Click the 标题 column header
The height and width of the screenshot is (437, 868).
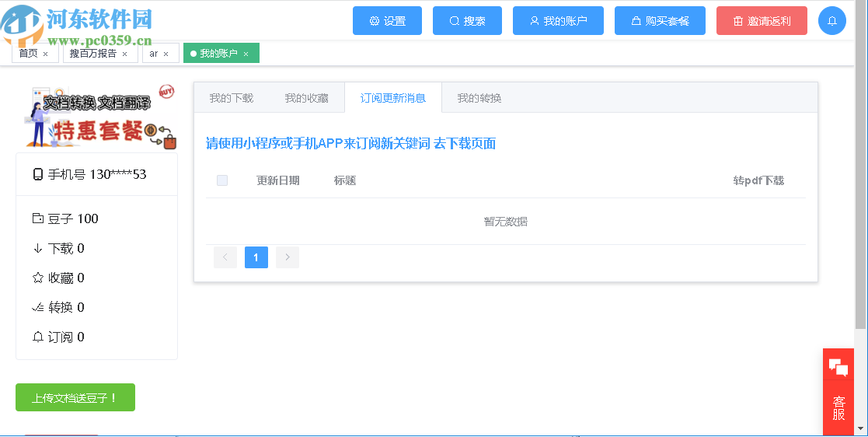pyautogui.click(x=345, y=180)
